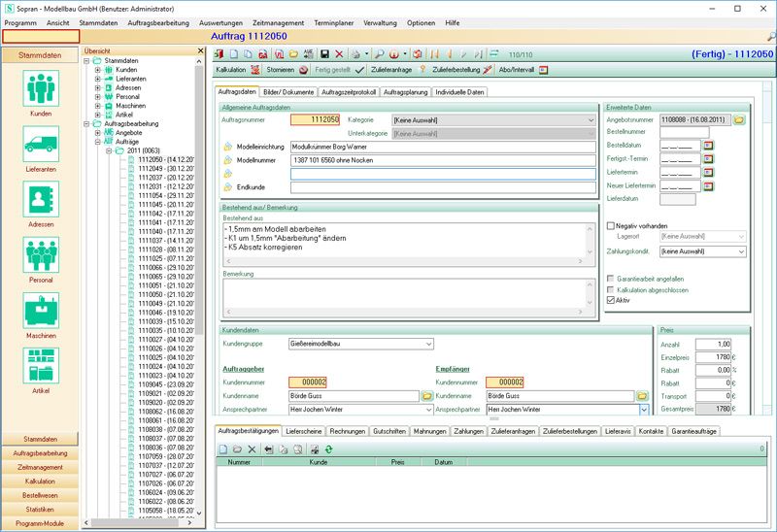Click the new document icon in confirmations toolbar

pos(223,449)
